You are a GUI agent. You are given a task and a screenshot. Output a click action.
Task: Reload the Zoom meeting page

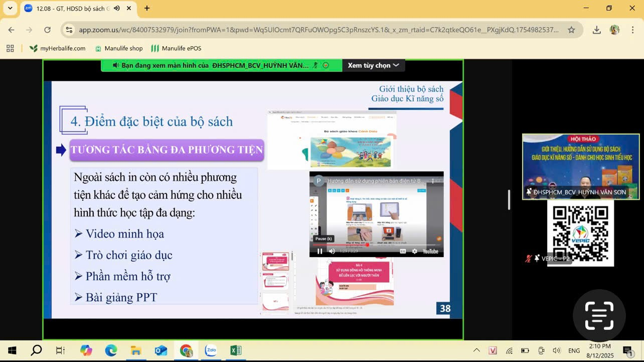tap(47, 30)
